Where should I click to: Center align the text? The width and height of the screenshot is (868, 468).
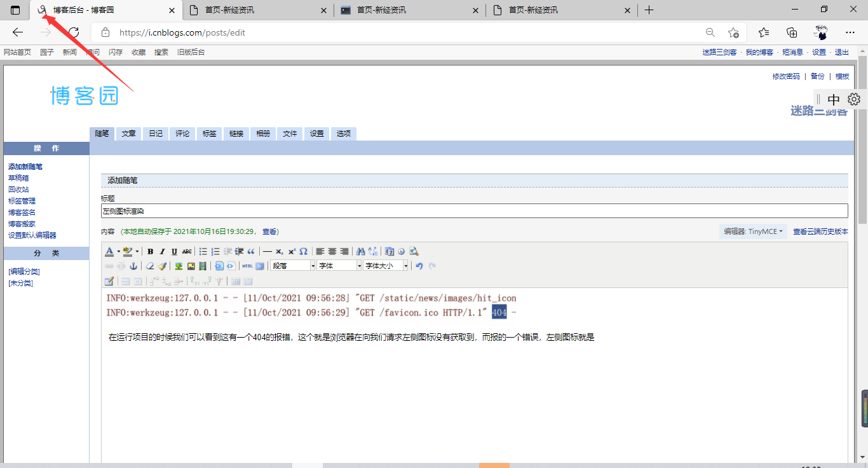pos(332,251)
